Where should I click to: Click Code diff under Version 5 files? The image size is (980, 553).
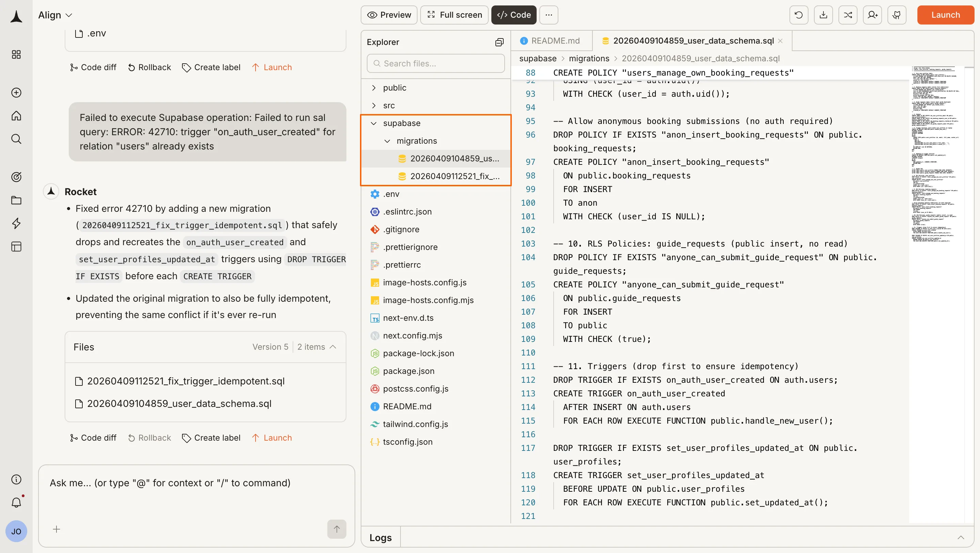pos(93,438)
